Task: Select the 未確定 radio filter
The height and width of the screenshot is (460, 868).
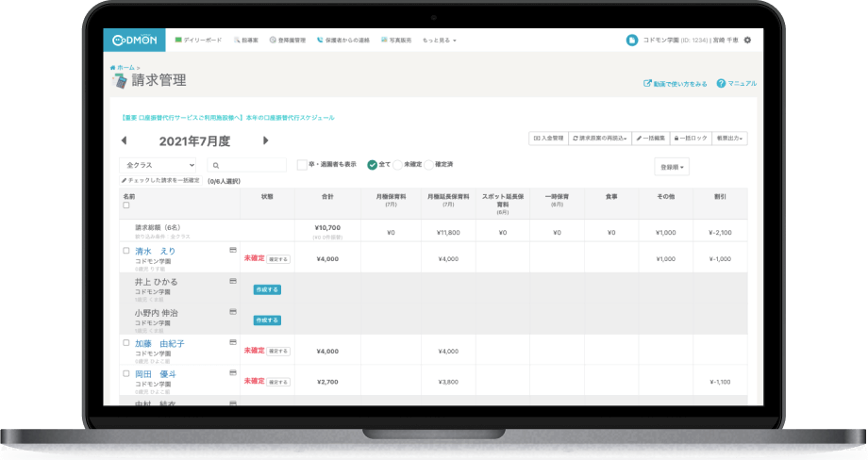Action: (398, 165)
